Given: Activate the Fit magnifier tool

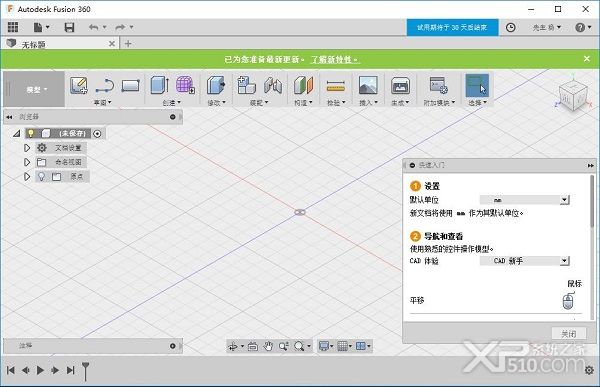Looking at the screenshot, I should [299, 346].
